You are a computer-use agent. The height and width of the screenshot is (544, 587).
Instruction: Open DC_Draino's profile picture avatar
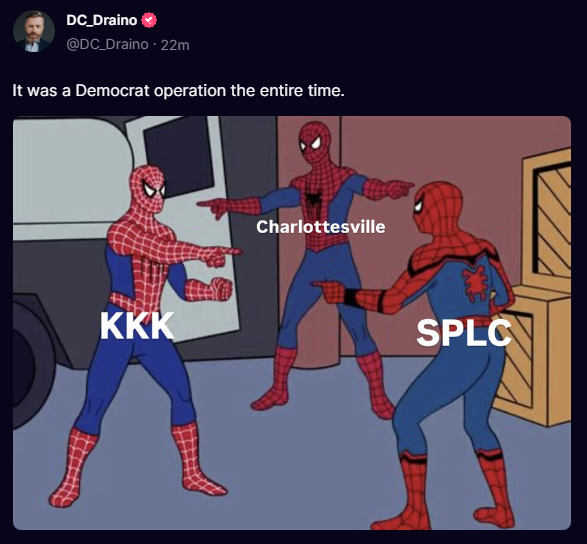[34, 31]
